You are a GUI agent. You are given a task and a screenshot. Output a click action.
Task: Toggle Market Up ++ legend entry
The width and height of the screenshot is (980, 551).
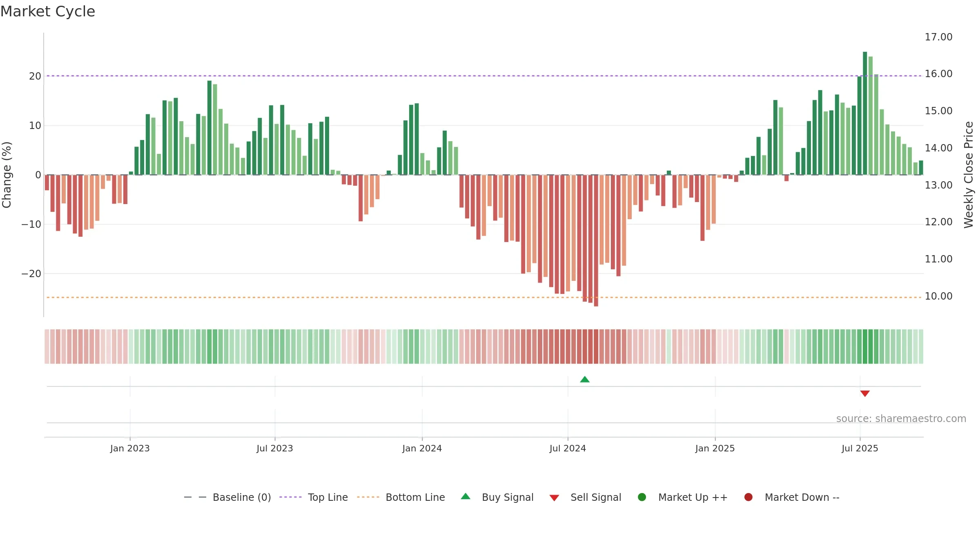point(683,497)
